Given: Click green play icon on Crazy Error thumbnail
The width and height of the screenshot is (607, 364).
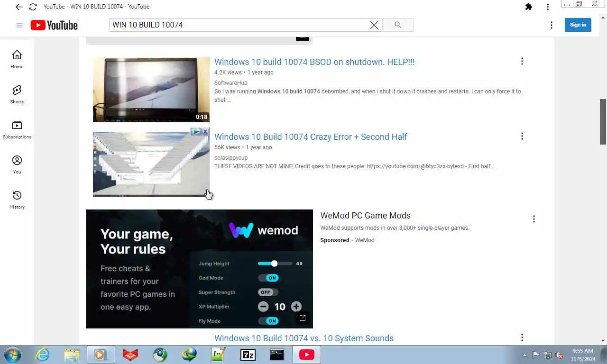Looking at the screenshot, I should tap(196, 131).
